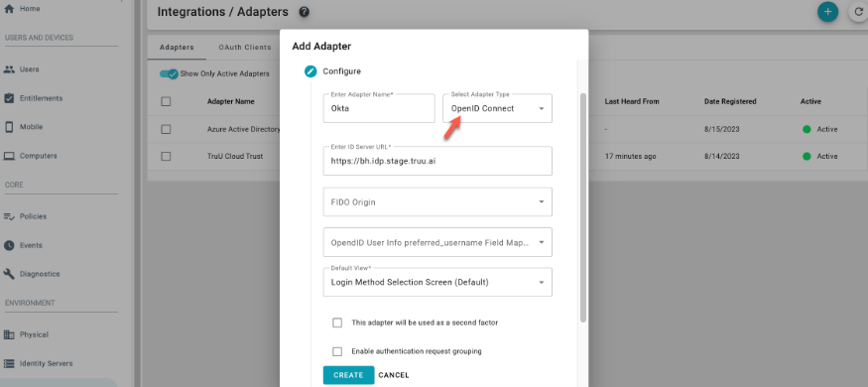Check 'used as a second factor' box
The height and width of the screenshot is (387, 868).
click(337, 322)
